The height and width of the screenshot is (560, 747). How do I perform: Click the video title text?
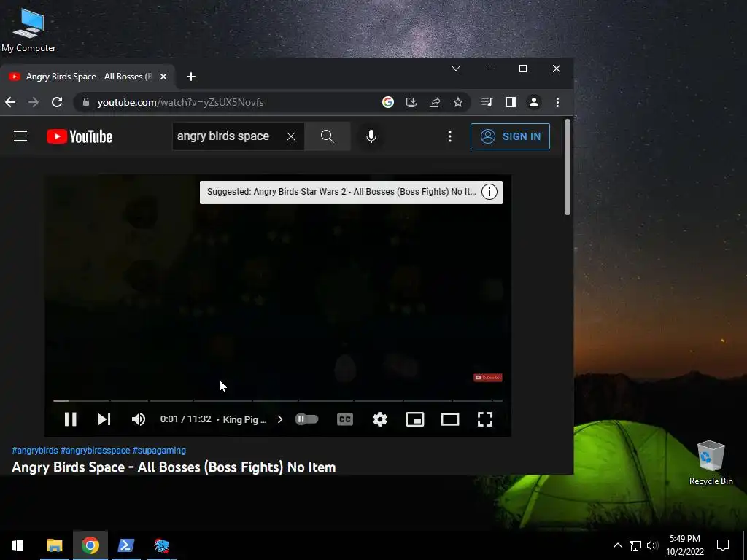point(174,467)
